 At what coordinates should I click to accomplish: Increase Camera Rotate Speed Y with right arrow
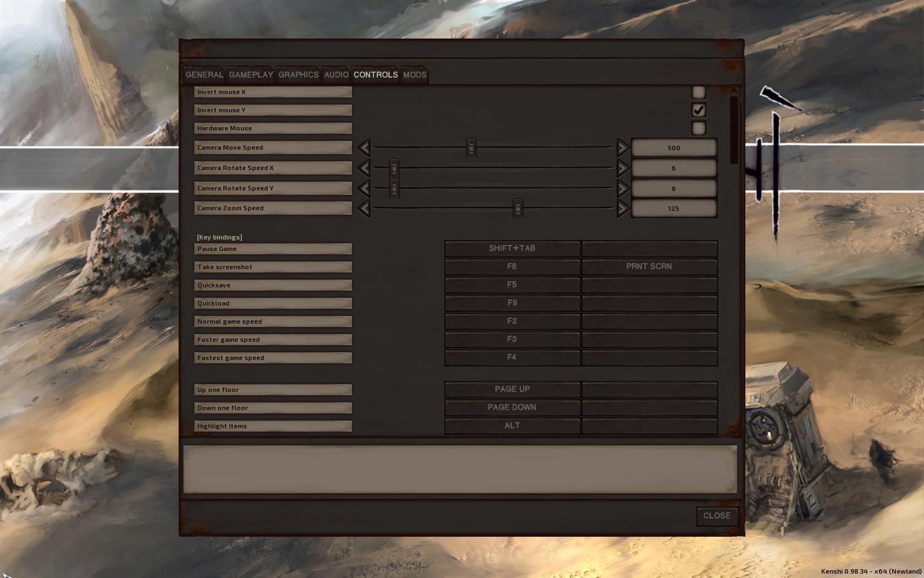[623, 188]
